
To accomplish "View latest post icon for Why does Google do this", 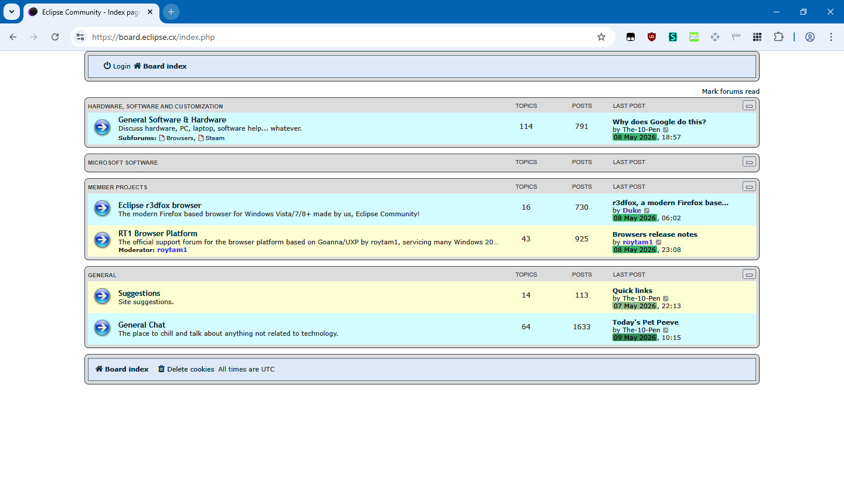I will [x=665, y=130].
